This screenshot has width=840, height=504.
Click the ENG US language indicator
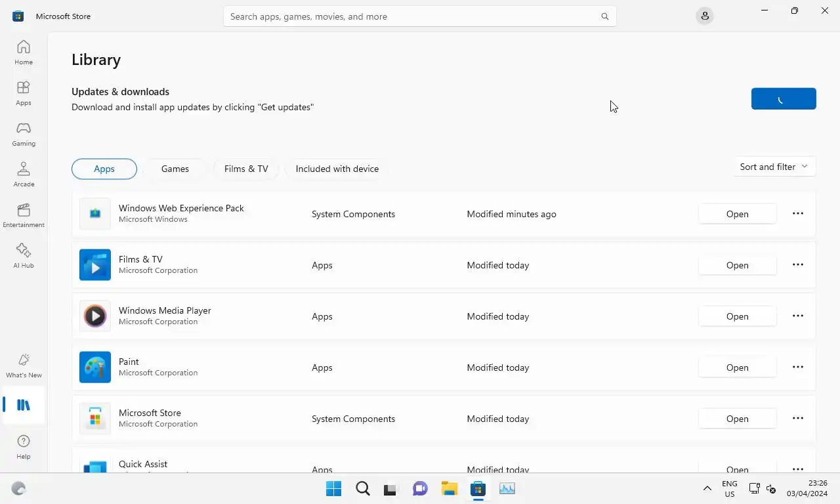pos(729,488)
